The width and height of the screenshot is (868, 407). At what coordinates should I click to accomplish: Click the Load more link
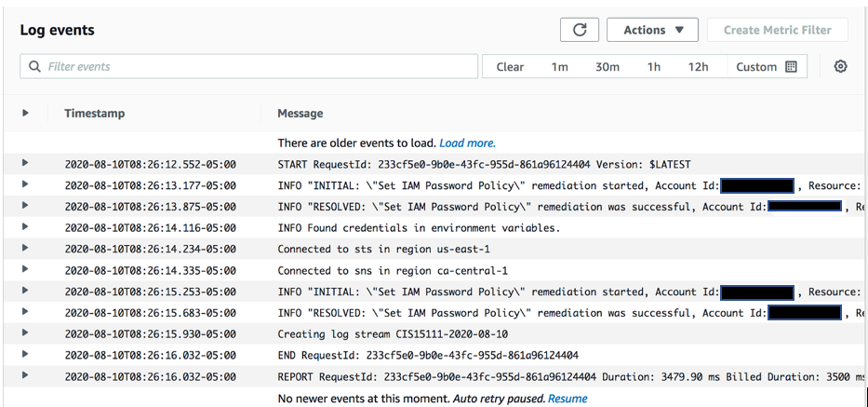[x=467, y=143]
